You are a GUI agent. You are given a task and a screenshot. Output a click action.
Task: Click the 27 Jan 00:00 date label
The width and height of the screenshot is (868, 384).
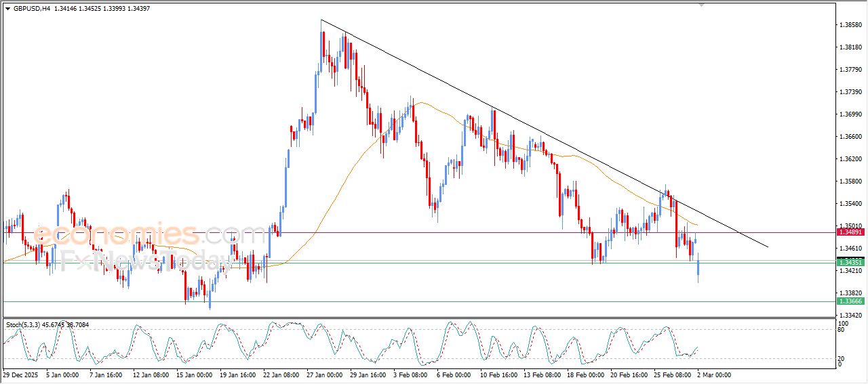[x=323, y=375]
